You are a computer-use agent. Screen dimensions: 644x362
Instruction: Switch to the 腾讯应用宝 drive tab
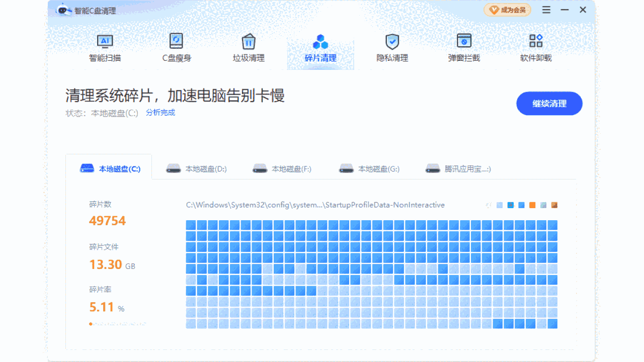click(x=458, y=169)
